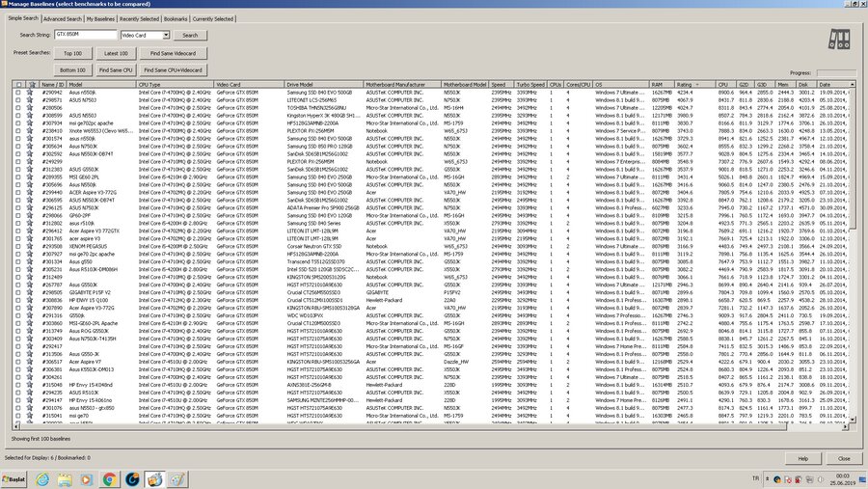
Task: Sort by the Date column header
Action: pyautogui.click(x=831, y=85)
